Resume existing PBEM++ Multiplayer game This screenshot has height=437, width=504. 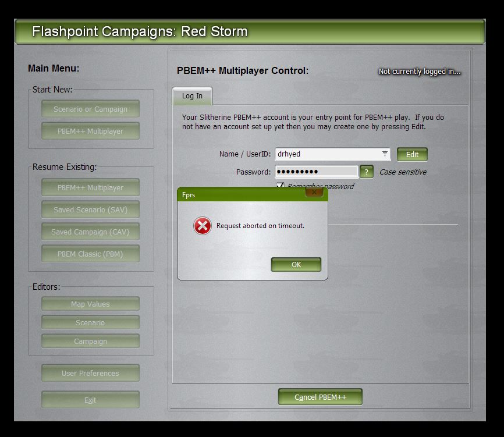pyautogui.click(x=90, y=187)
